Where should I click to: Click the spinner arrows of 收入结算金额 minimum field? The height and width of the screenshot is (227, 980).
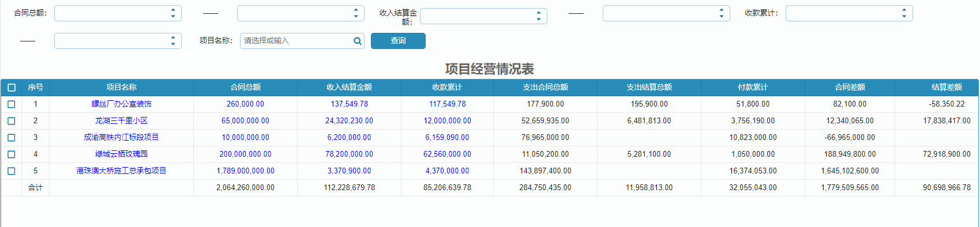coord(539,16)
